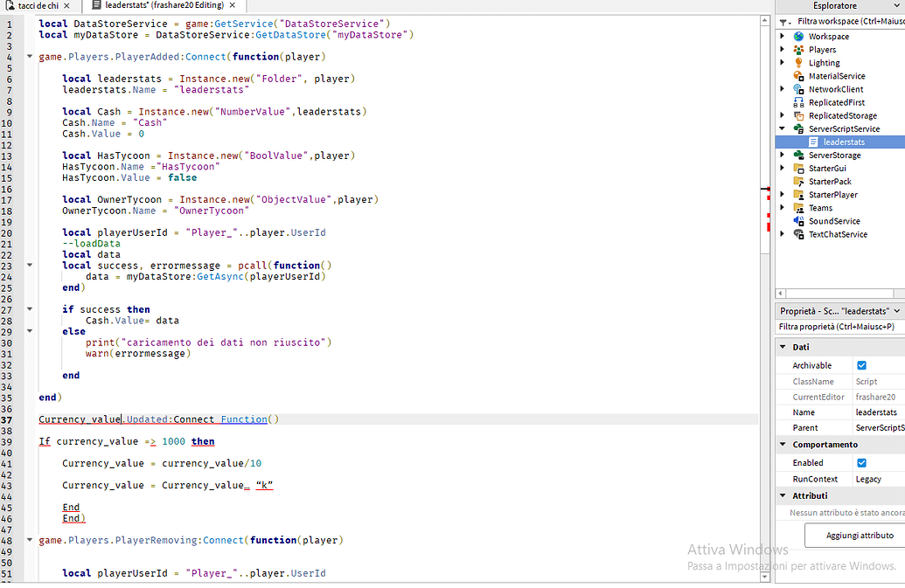The width and height of the screenshot is (905, 588).
Task: Collapse the Attributi properties section
Action: pyautogui.click(x=783, y=495)
